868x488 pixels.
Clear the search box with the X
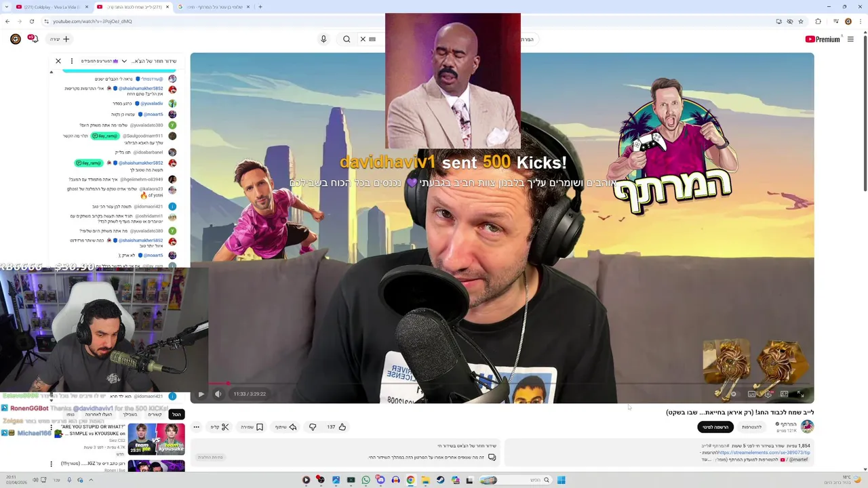[x=363, y=39]
